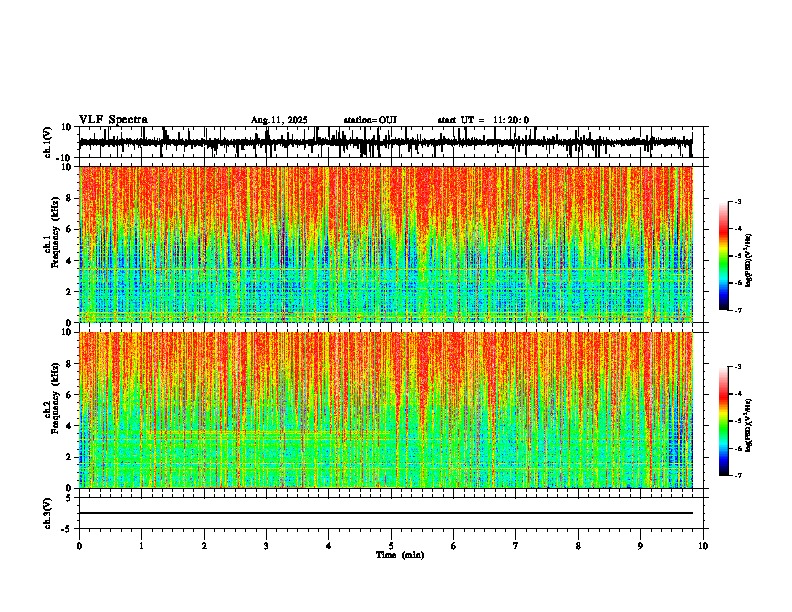This screenshot has width=792, height=612.
Task: Click the ch.1 log(PSD) color bar label
Action: coord(749,260)
